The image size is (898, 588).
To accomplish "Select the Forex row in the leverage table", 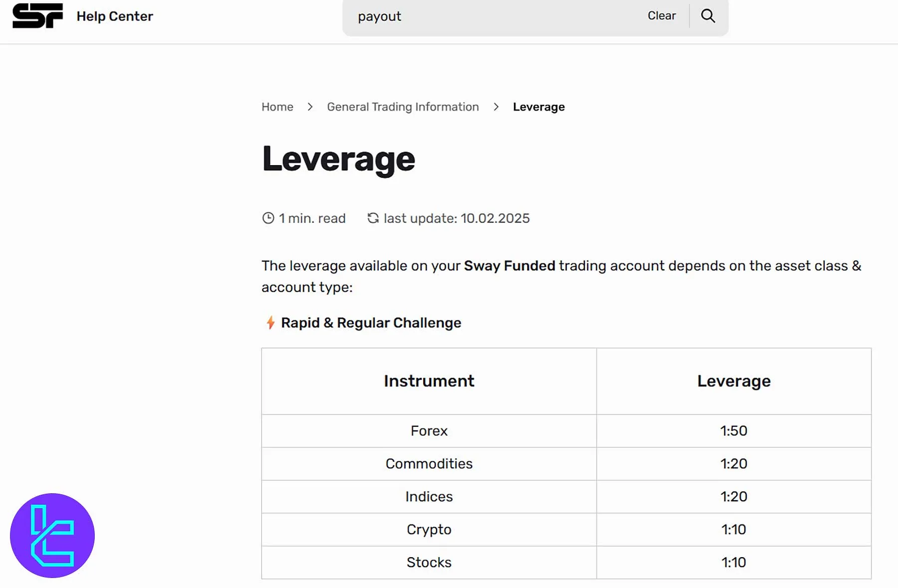I will (x=428, y=431).
